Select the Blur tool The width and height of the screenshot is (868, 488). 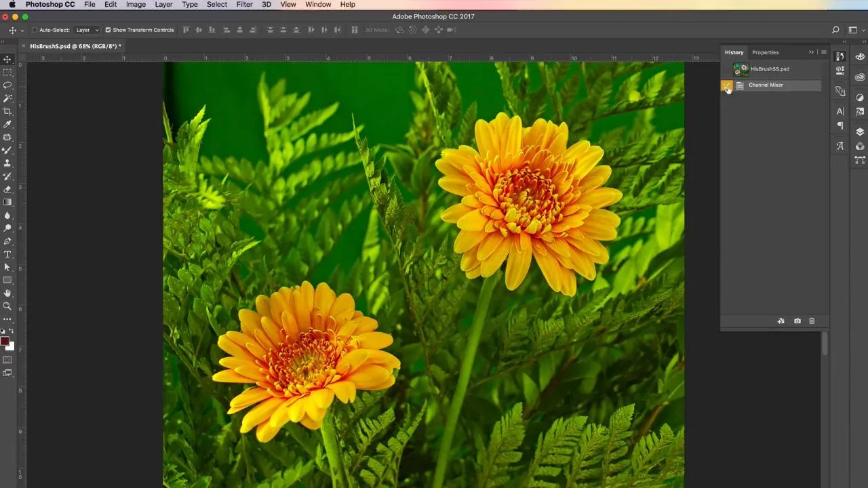point(7,216)
